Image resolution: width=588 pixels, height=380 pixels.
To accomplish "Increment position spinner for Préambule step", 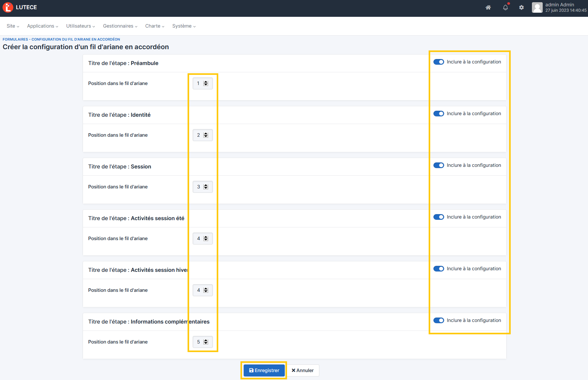I will pos(206,82).
